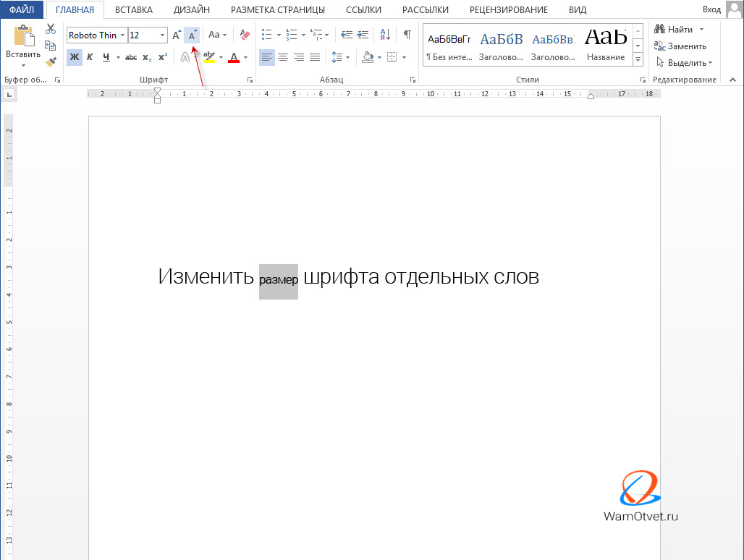Select center paragraph alignment

[x=283, y=57]
